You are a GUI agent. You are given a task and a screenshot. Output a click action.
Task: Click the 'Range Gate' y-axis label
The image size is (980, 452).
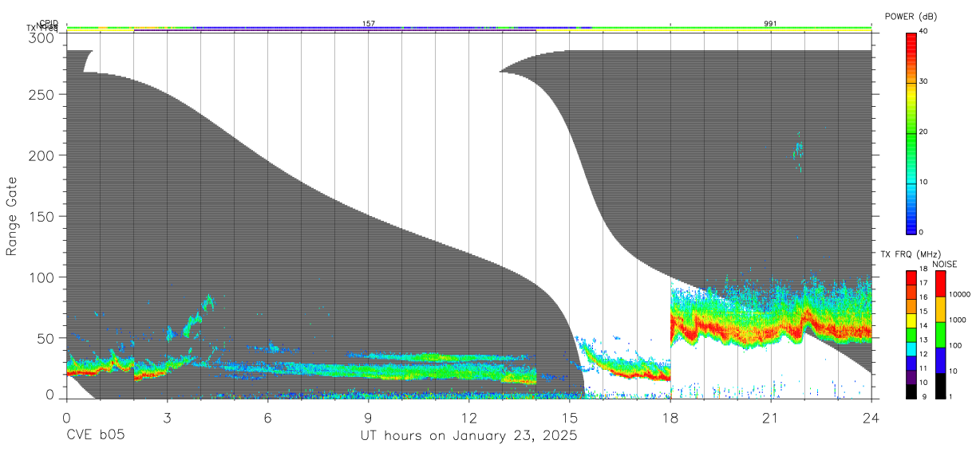point(12,217)
